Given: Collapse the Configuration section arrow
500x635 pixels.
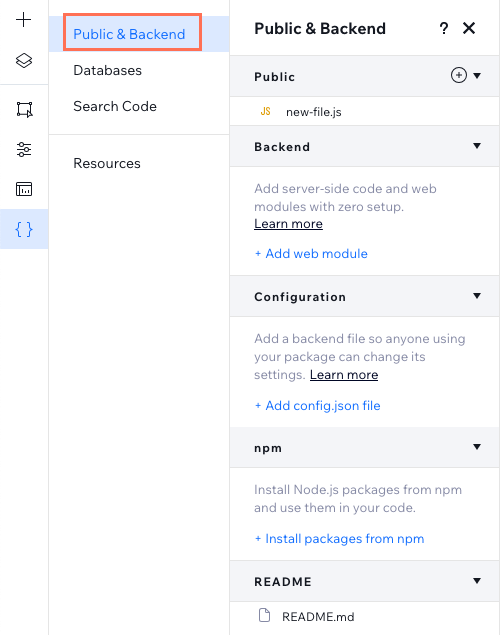Looking at the screenshot, I should (x=477, y=296).
